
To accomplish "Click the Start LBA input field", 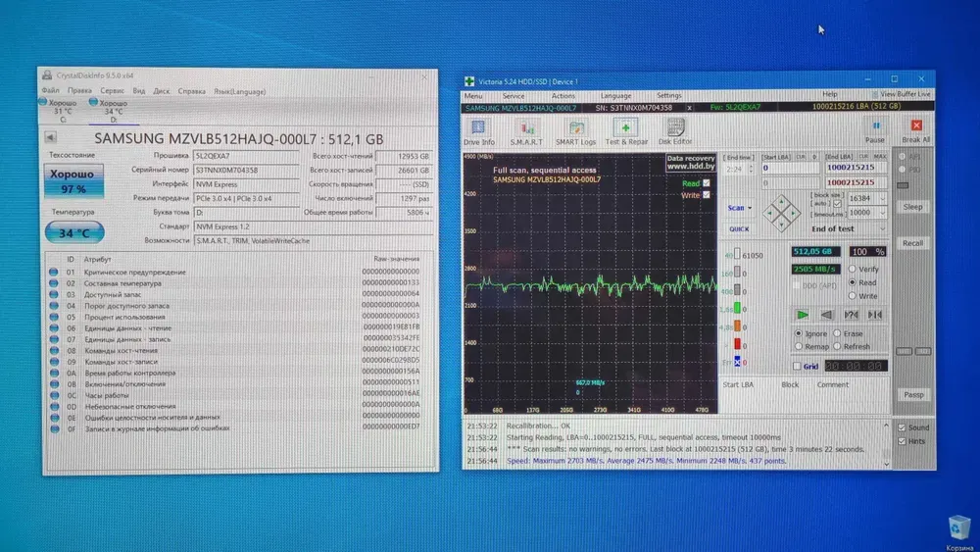I will 790,168.
